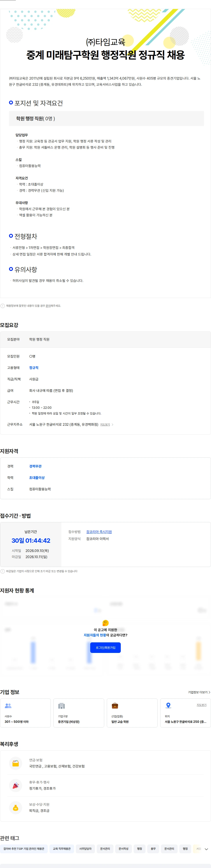
Task: Click the 기업구분 building icon
Action: click(x=61, y=705)
